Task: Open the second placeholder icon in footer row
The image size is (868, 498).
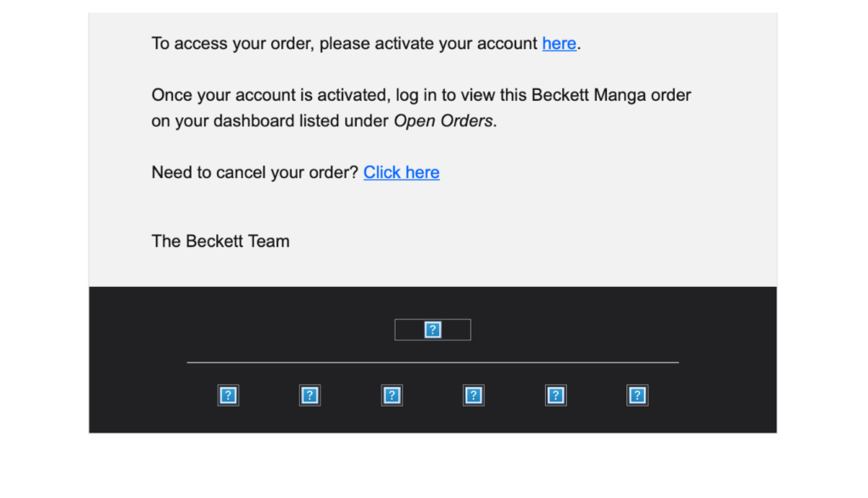Action: click(x=310, y=395)
